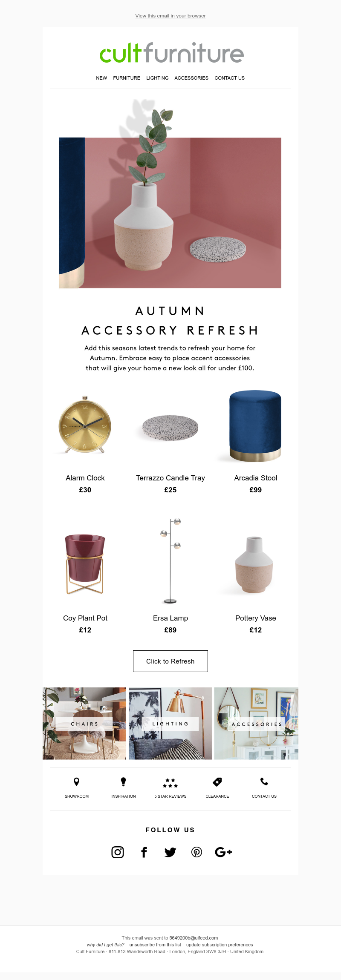Click the cult furniture logo
Viewport: 341px width, 980px height.
point(171,53)
